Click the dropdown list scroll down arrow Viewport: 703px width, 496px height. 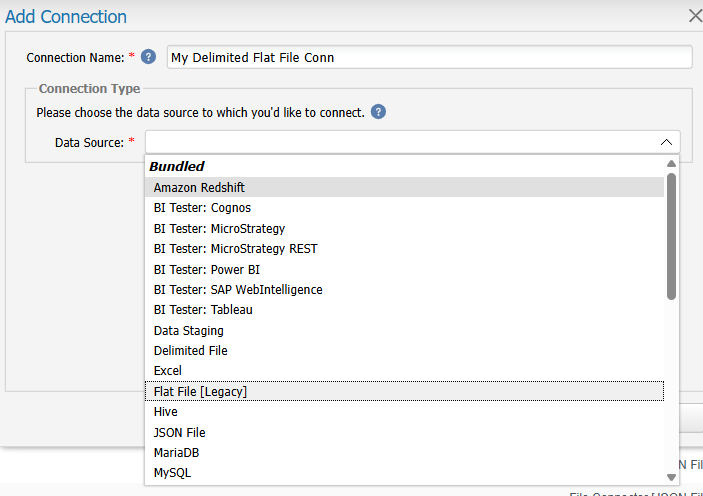(x=671, y=477)
